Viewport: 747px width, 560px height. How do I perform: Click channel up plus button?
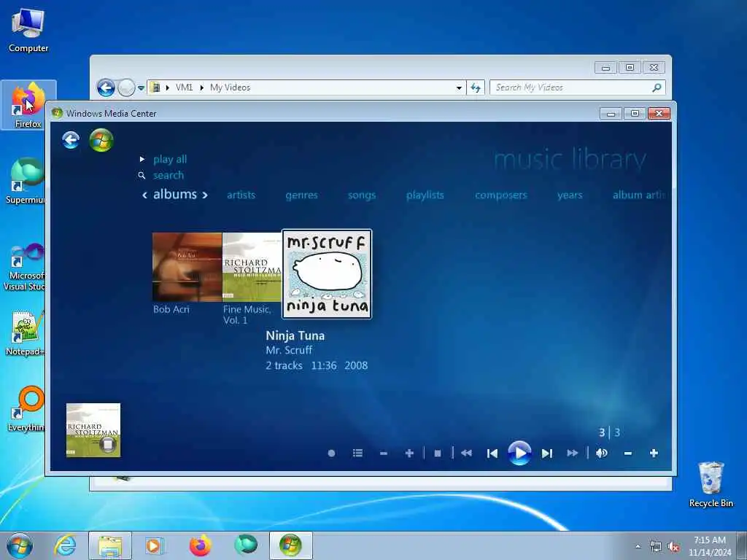tap(409, 454)
